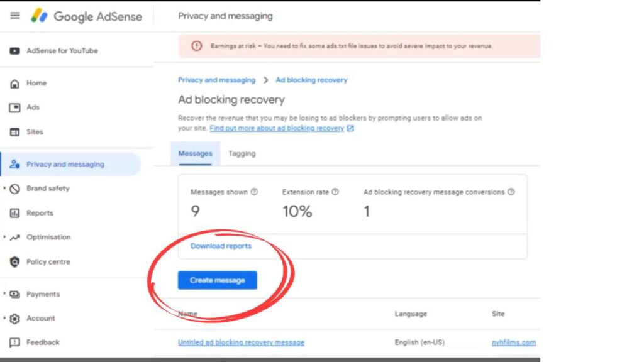Click the Ad blocking recovery page heading
The height and width of the screenshot is (362, 644).
(231, 100)
